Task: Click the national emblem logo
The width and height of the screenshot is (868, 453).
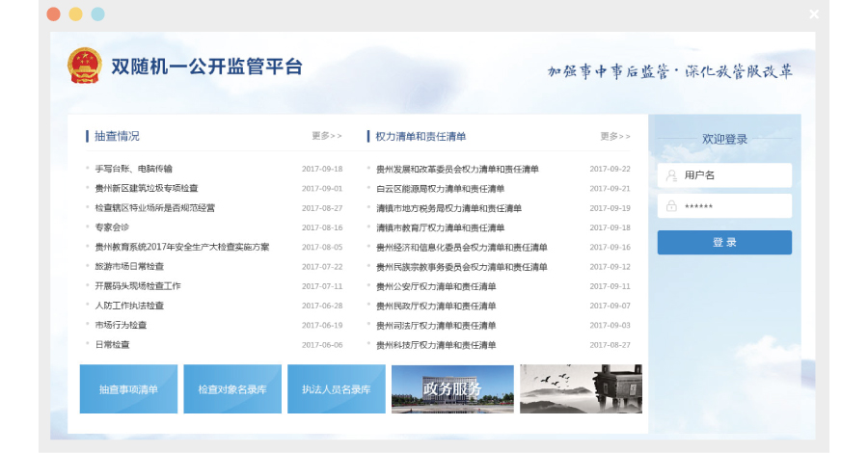Action: click(84, 67)
